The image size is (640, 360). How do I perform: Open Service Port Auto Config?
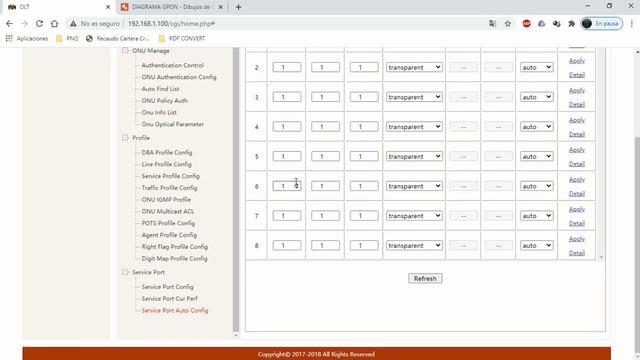point(175,311)
